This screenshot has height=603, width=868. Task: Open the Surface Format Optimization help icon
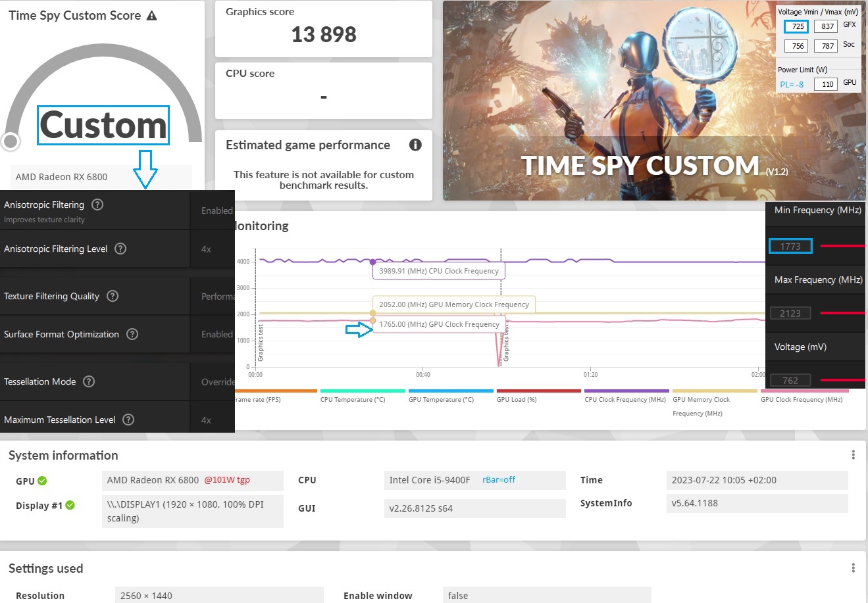click(x=132, y=334)
